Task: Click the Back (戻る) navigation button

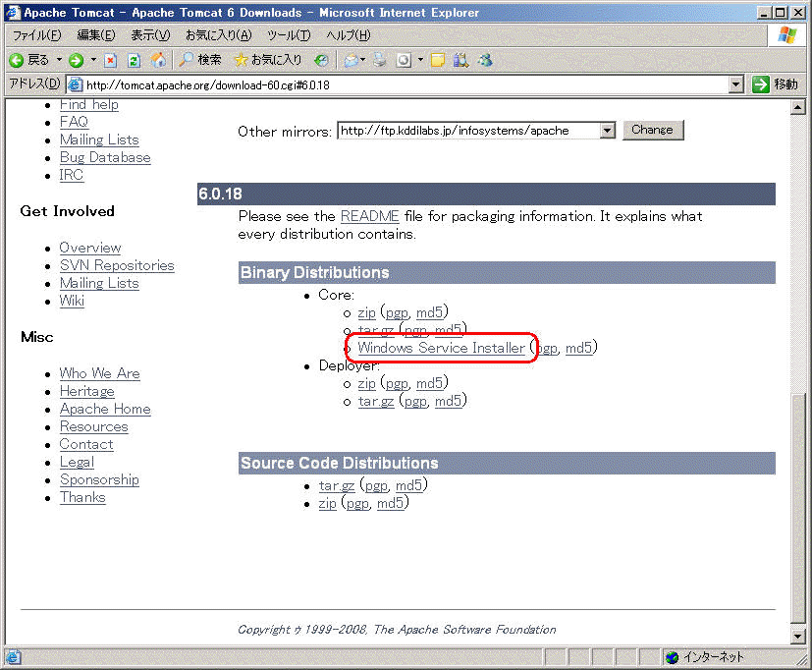Action: point(29,60)
